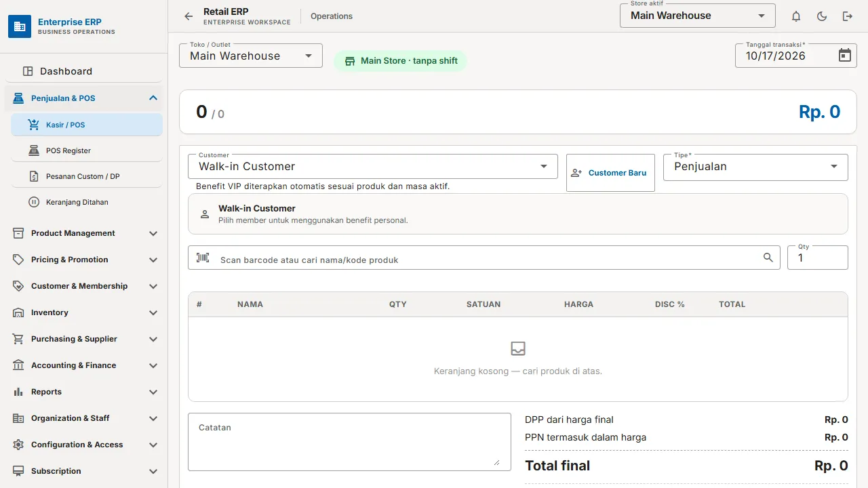
Task: Click the Tanggal transaksi date field
Action: pos(796,56)
